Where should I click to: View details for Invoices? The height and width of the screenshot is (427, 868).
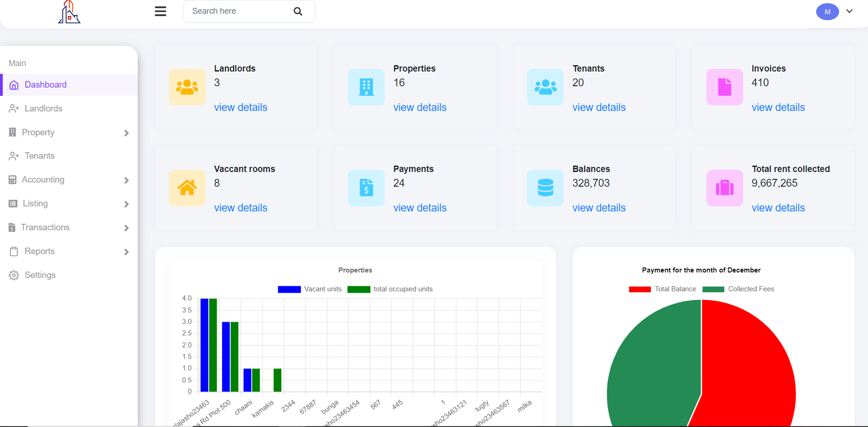pos(778,107)
